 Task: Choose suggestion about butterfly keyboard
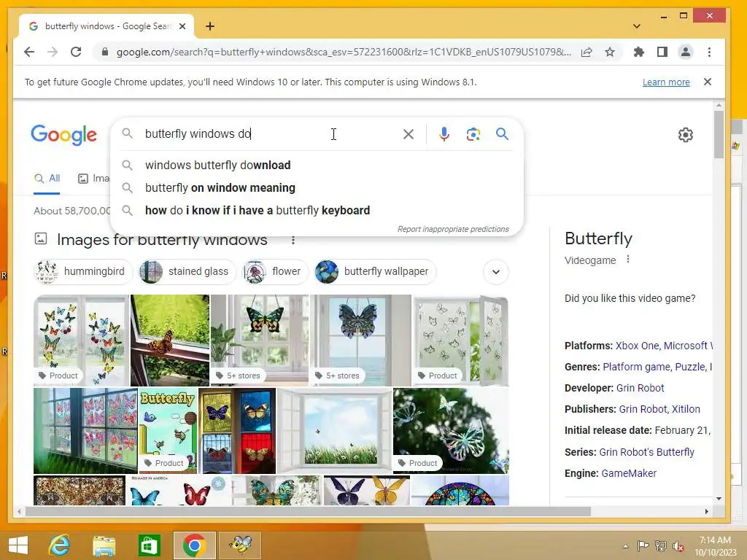pyautogui.click(x=317, y=211)
